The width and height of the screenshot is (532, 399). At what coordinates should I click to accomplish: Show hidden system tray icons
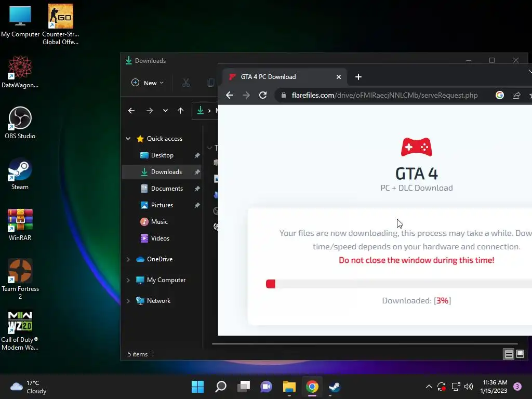click(429, 387)
